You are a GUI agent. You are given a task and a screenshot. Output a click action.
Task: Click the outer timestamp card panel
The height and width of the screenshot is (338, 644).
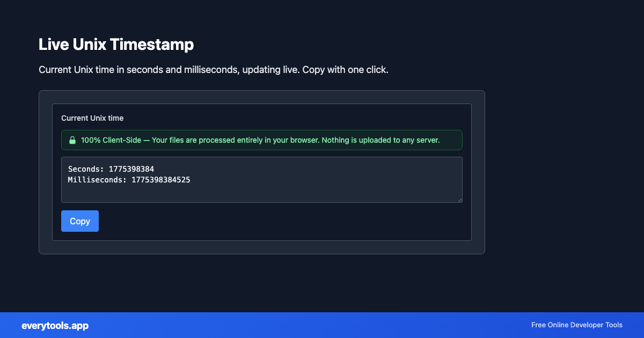(x=261, y=247)
